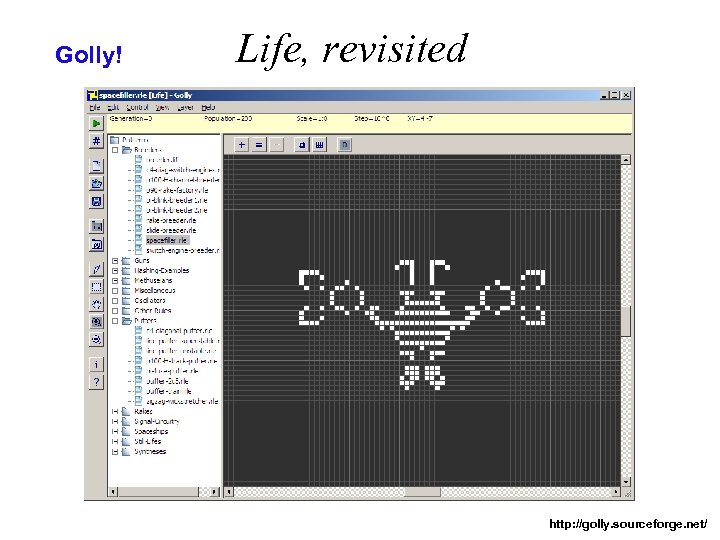
Task: Open the Help menu
Action: pos(208,107)
